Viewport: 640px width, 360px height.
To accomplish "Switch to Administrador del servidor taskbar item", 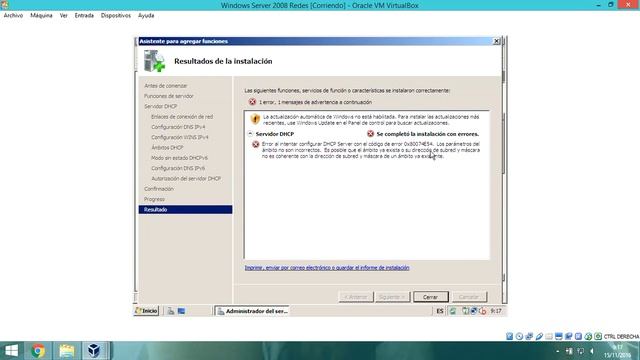I will click(x=252, y=311).
